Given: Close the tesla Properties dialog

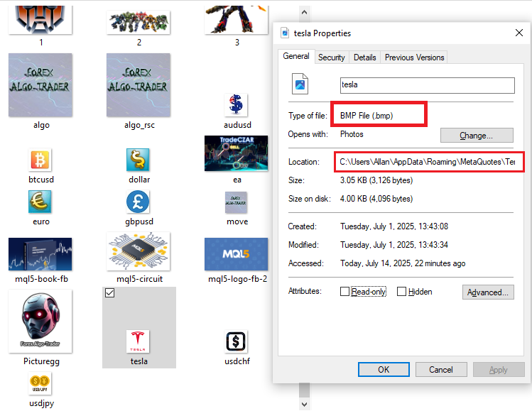Looking at the screenshot, I should [x=519, y=33].
